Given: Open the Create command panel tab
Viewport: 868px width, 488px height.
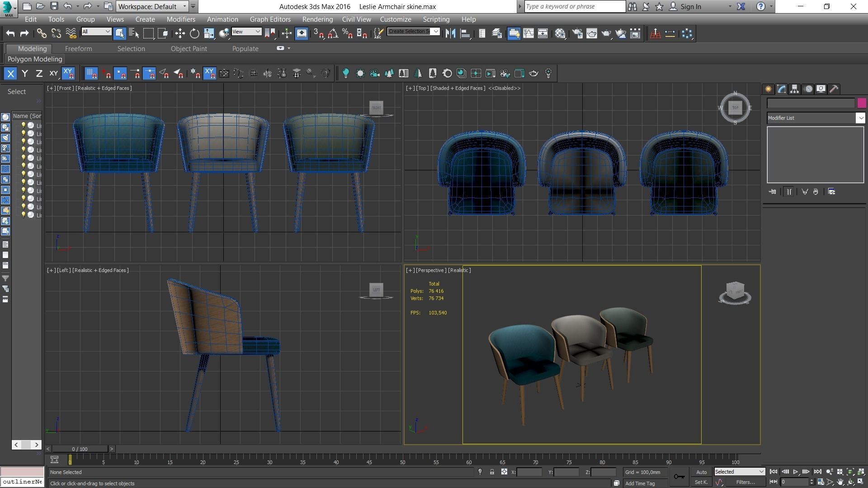Looking at the screenshot, I should tap(768, 89).
